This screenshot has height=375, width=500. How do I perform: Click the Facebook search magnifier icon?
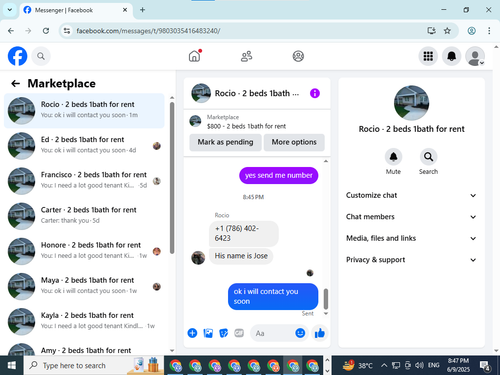click(41, 56)
